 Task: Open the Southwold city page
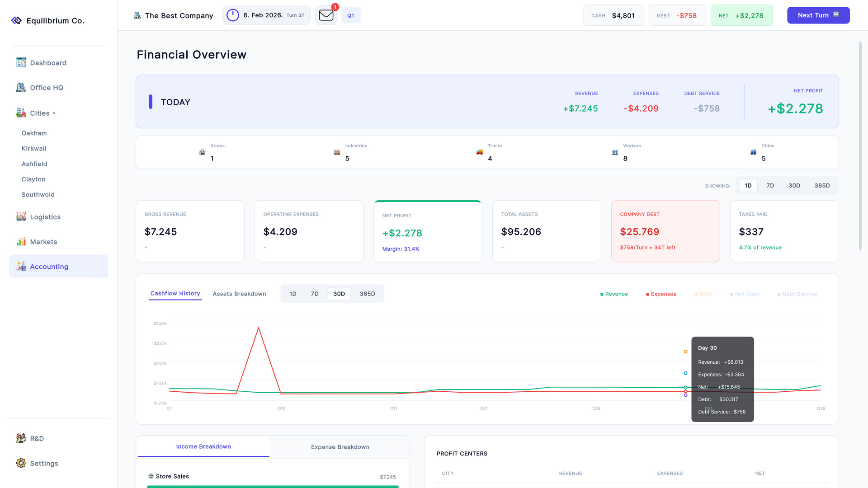pyautogui.click(x=38, y=194)
